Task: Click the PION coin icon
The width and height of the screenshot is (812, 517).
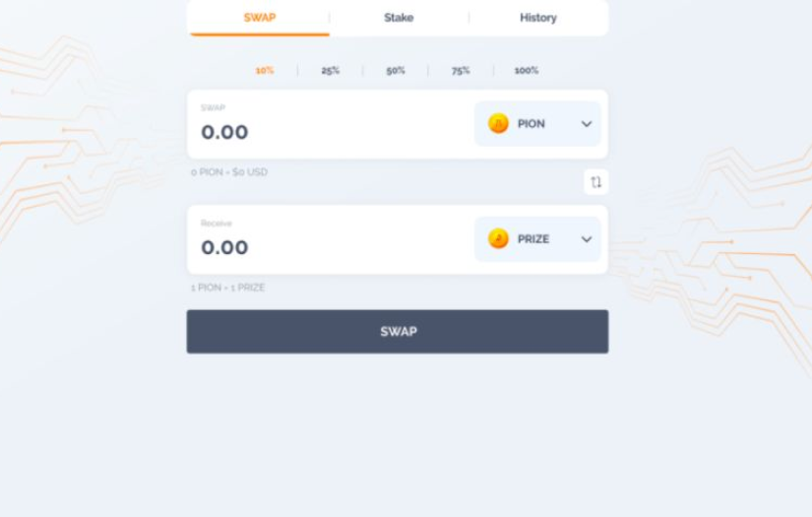Action: click(498, 124)
